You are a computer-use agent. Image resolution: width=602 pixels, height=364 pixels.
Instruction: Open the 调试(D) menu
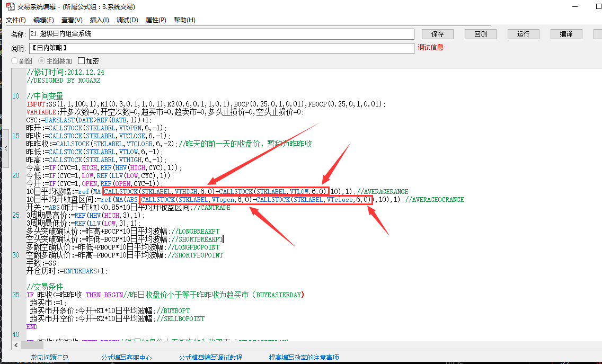[x=128, y=20]
